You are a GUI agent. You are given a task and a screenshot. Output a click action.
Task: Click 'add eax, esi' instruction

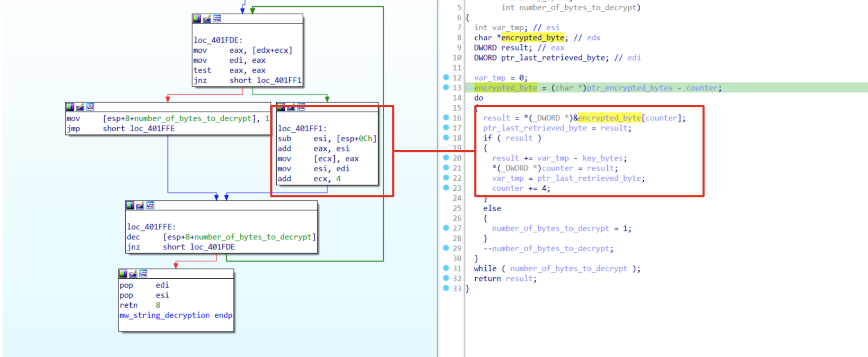[x=313, y=149]
